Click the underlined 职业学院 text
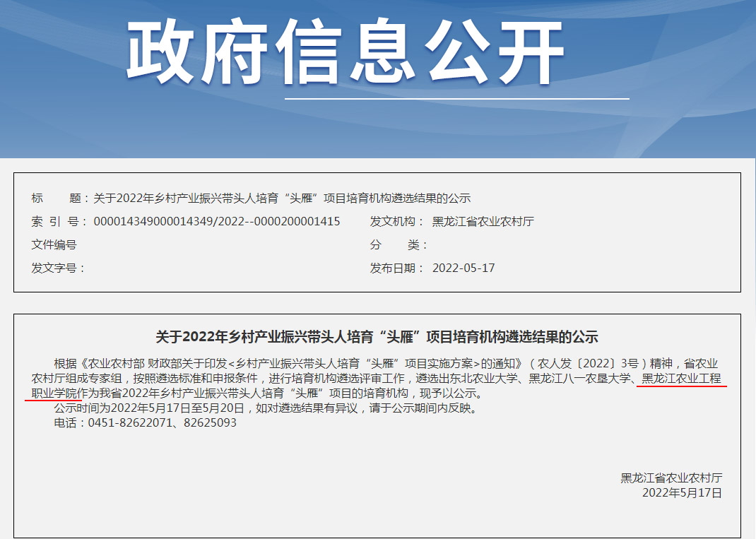Image resolution: width=756 pixels, height=539 pixels. pyautogui.click(x=53, y=393)
